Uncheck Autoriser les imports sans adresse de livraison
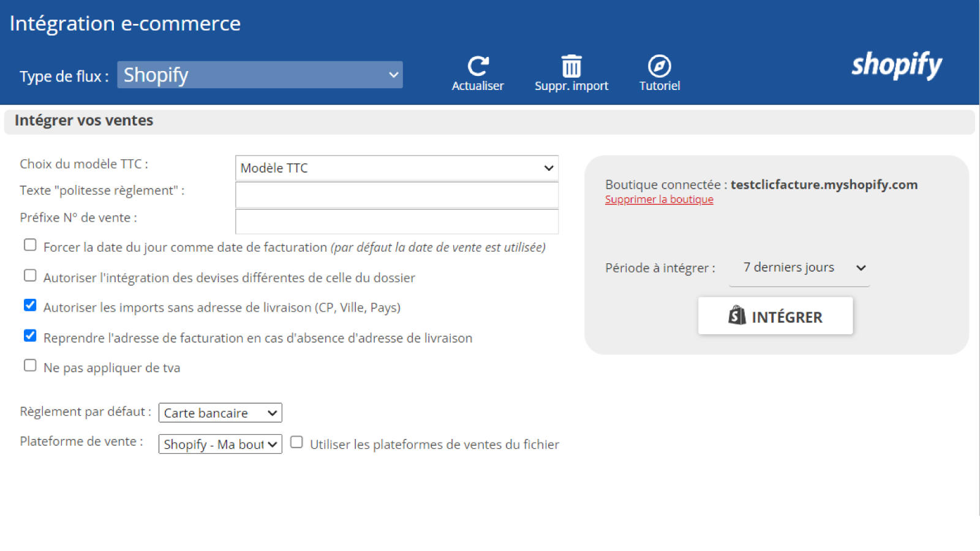 pyautogui.click(x=30, y=305)
